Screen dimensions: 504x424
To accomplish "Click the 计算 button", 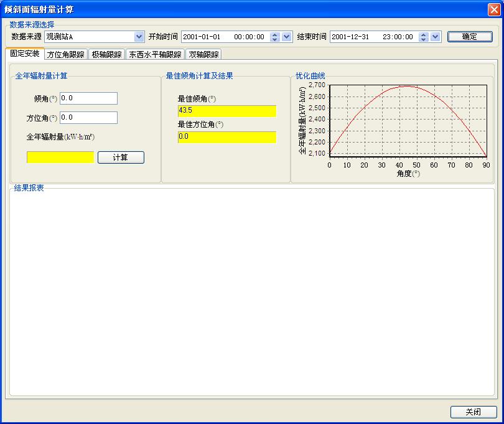I will tap(121, 158).
